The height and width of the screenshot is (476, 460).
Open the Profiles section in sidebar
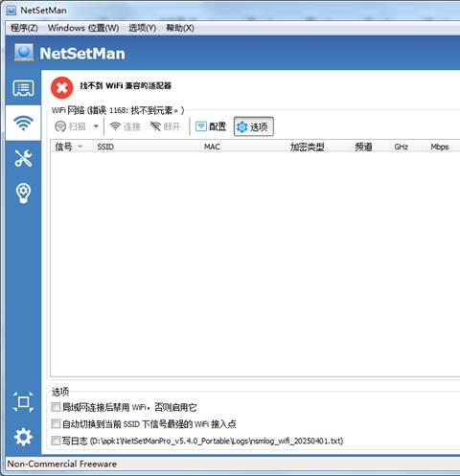pyautogui.click(x=23, y=88)
